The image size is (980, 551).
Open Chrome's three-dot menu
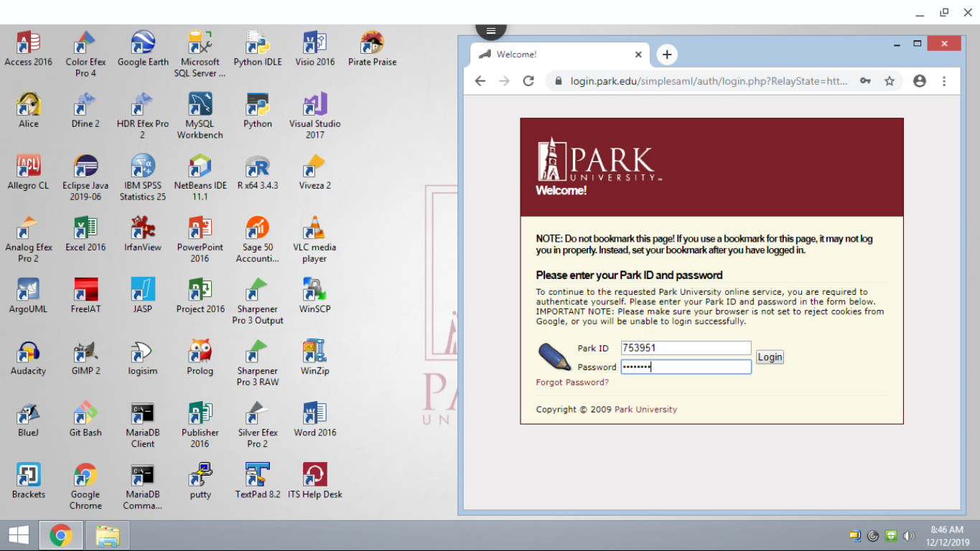[944, 81]
